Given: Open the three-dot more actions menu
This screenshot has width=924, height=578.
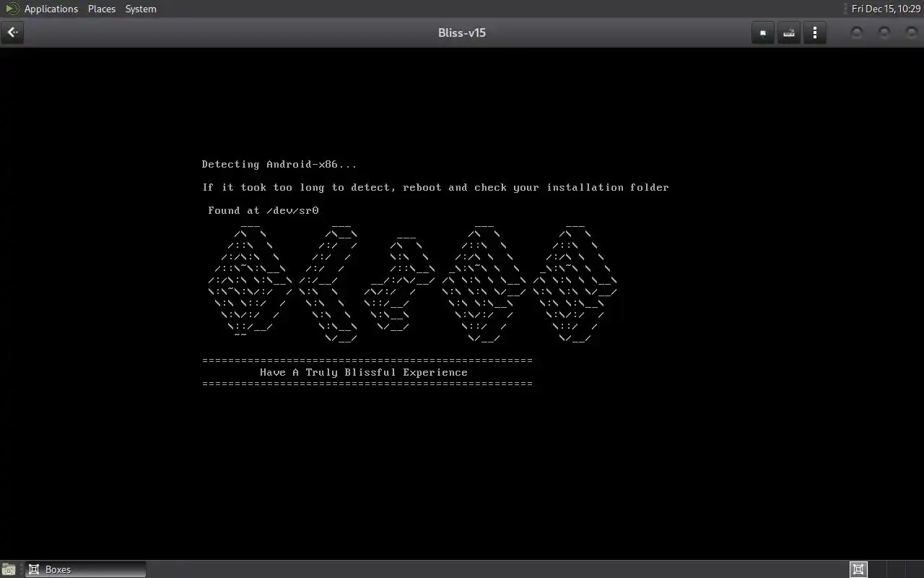Looking at the screenshot, I should (814, 33).
